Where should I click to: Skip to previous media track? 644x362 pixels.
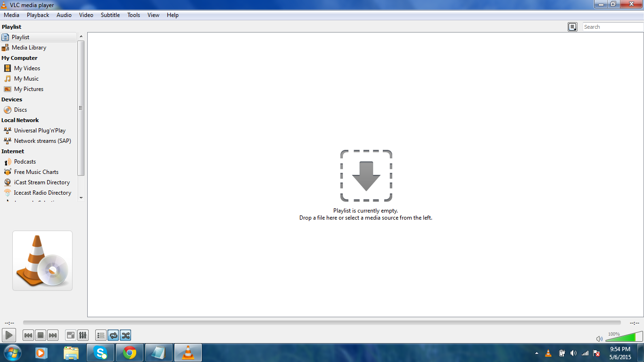(28, 335)
